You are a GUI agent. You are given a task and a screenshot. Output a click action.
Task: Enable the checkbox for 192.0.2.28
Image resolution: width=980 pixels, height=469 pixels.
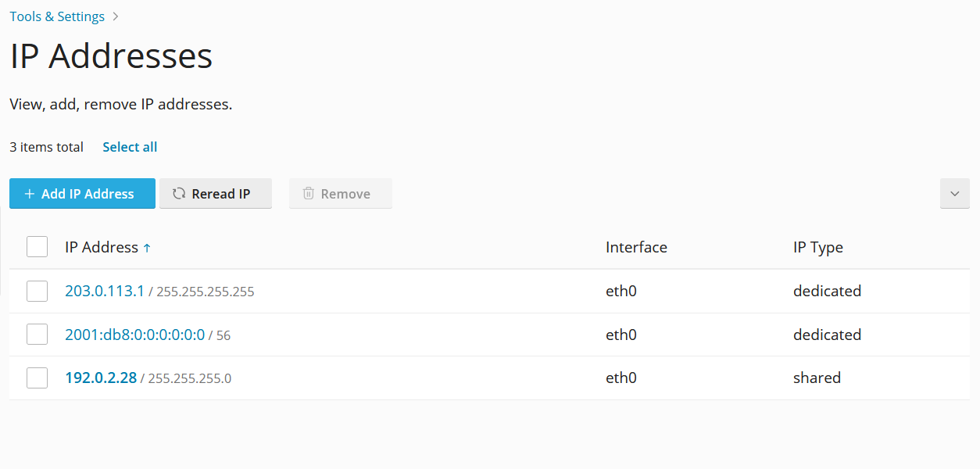point(37,378)
